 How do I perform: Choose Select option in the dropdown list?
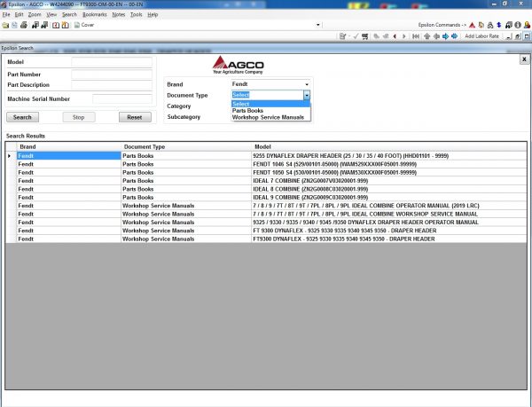[270, 104]
